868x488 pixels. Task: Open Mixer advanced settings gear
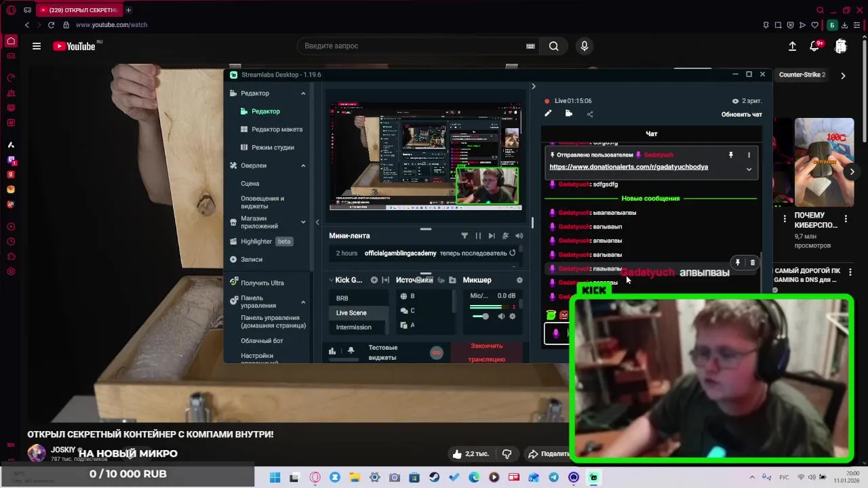click(x=519, y=280)
